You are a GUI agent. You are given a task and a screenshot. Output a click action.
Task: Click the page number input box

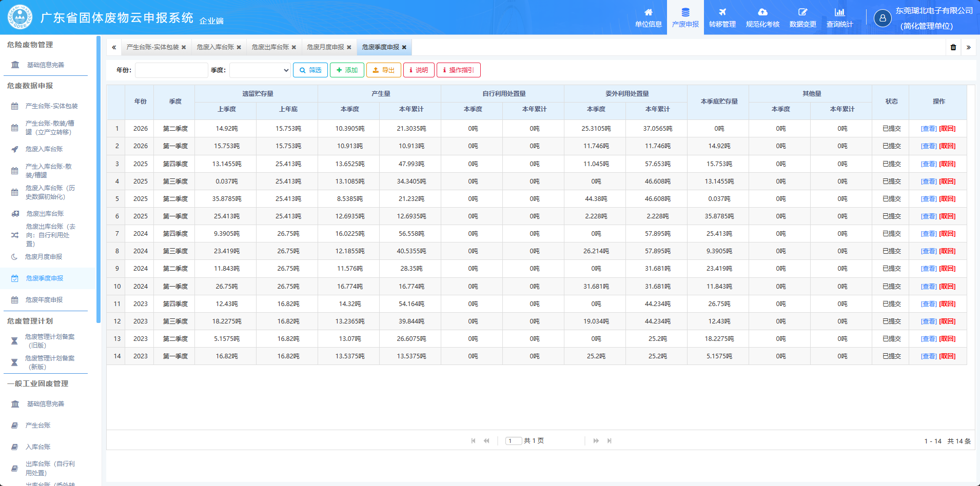point(514,441)
